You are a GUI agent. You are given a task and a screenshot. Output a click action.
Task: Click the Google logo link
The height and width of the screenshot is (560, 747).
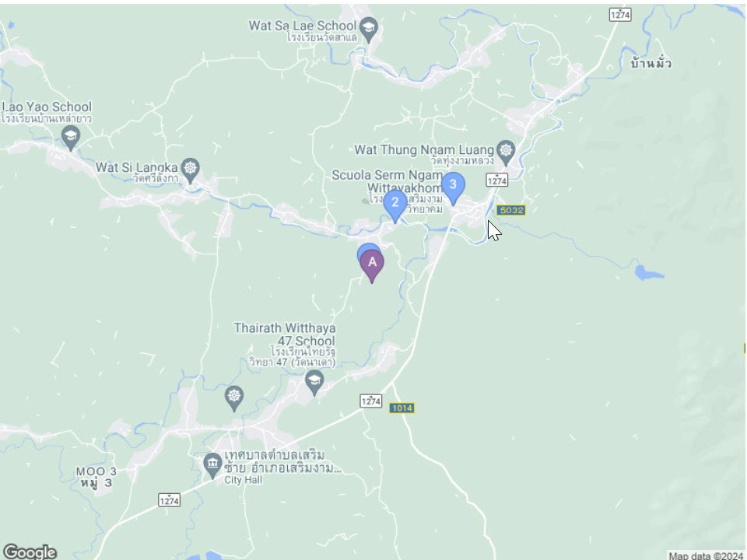(x=30, y=552)
